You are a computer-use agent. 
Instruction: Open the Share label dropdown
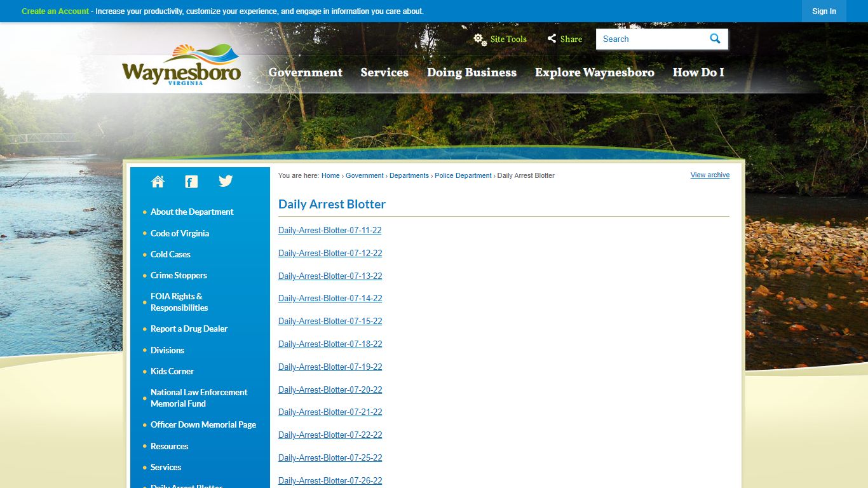coord(571,39)
